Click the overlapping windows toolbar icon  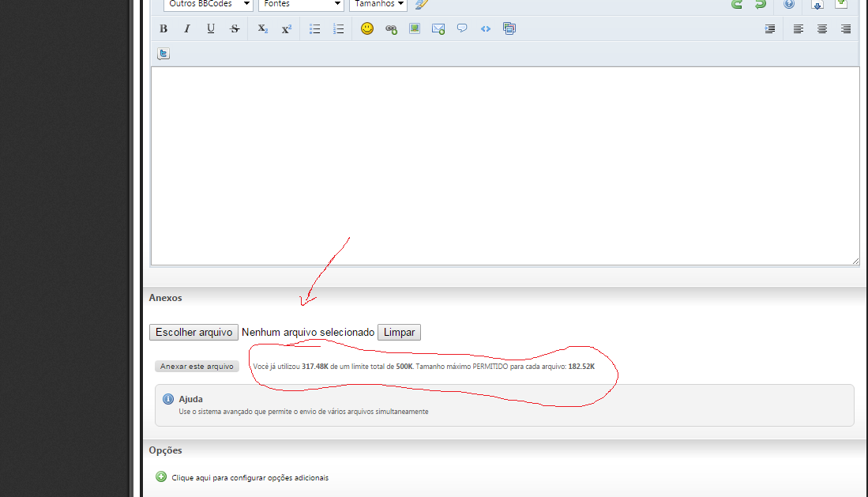[x=509, y=28]
